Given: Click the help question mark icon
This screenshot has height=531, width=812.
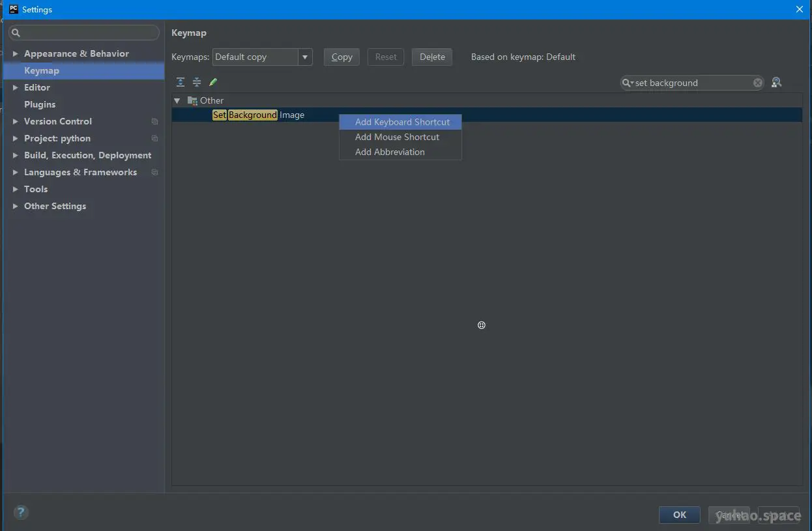Looking at the screenshot, I should click(21, 512).
